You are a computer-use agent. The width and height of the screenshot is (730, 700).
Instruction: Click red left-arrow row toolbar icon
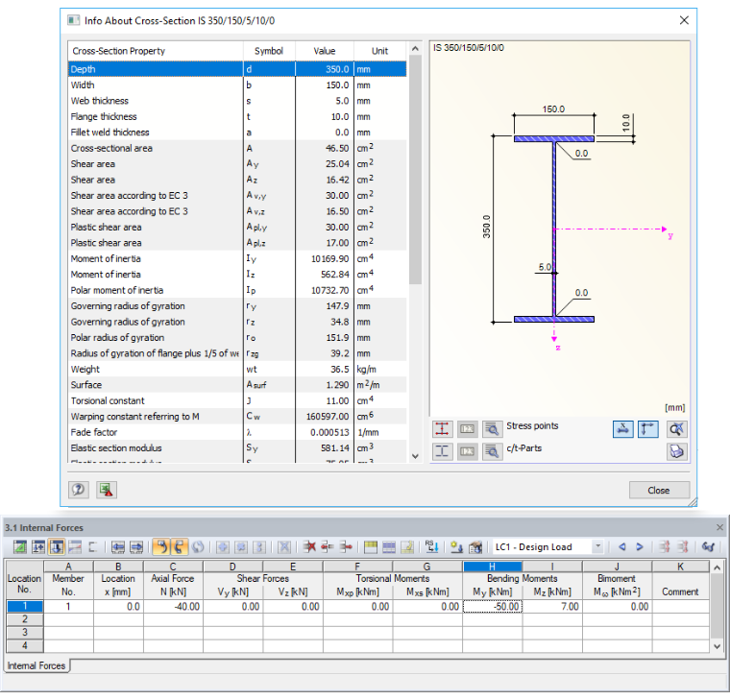click(x=328, y=547)
